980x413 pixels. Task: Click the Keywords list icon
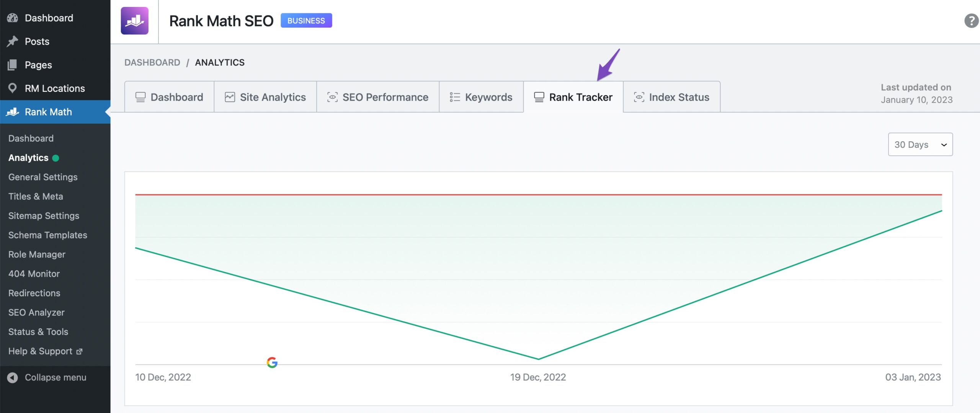tap(454, 97)
